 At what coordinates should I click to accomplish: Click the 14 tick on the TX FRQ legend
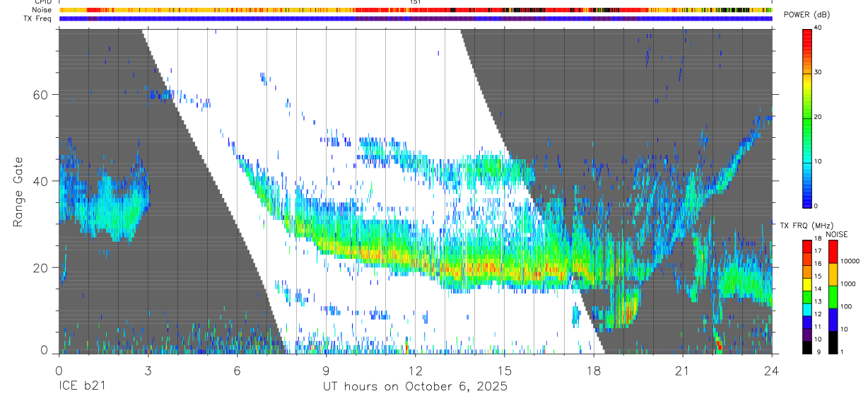(817, 289)
